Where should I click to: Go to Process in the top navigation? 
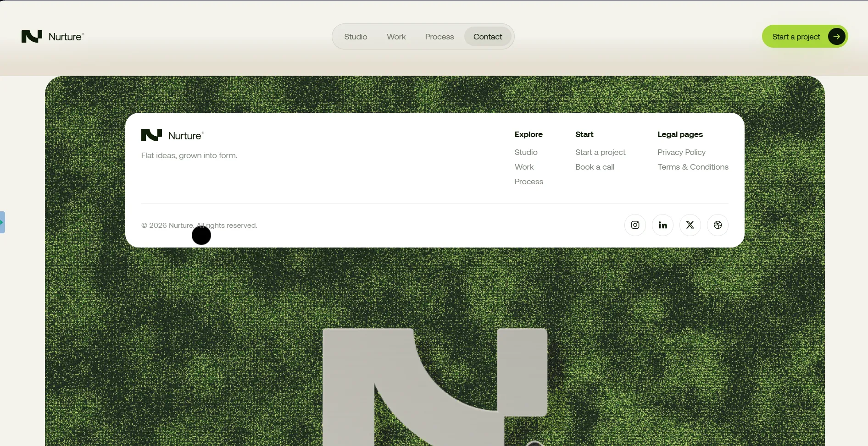(439, 37)
